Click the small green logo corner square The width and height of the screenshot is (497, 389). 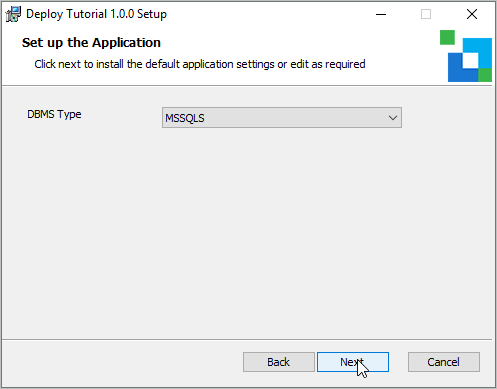tap(485, 75)
